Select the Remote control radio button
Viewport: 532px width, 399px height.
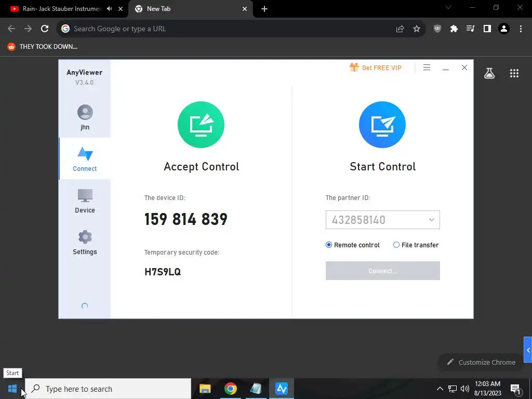point(329,245)
